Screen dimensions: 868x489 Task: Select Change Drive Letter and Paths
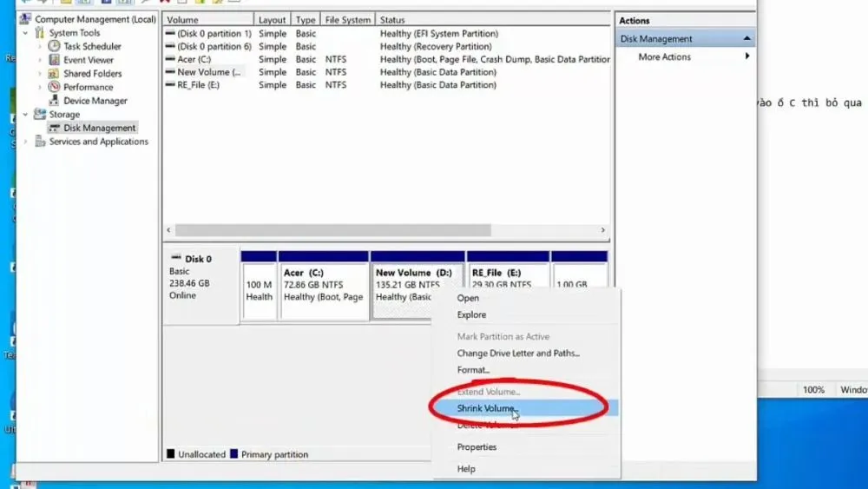pos(518,354)
